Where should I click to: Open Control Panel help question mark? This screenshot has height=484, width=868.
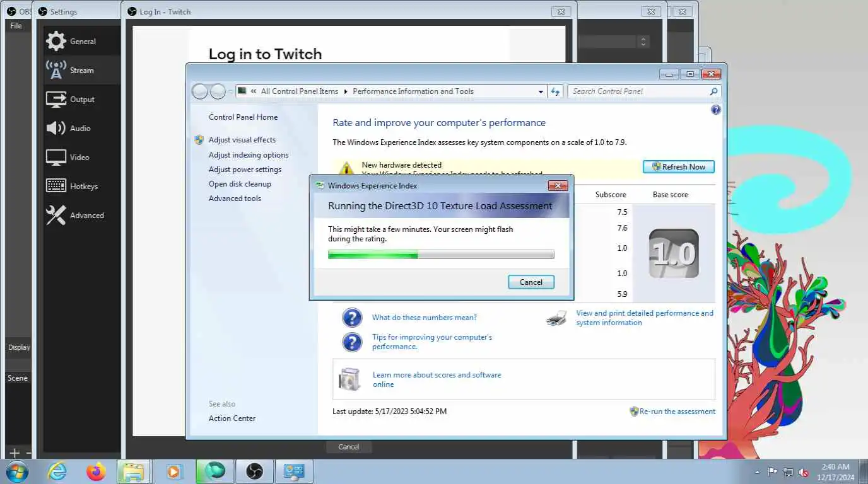(715, 110)
